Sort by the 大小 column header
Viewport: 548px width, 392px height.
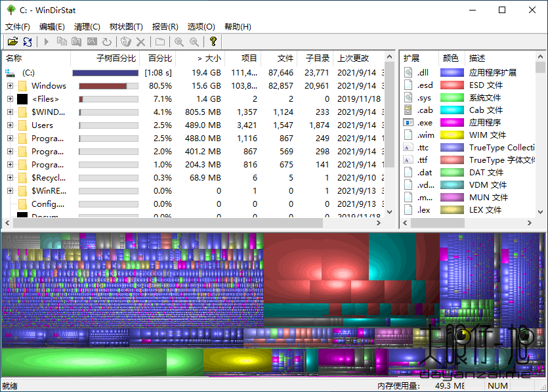coord(200,58)
